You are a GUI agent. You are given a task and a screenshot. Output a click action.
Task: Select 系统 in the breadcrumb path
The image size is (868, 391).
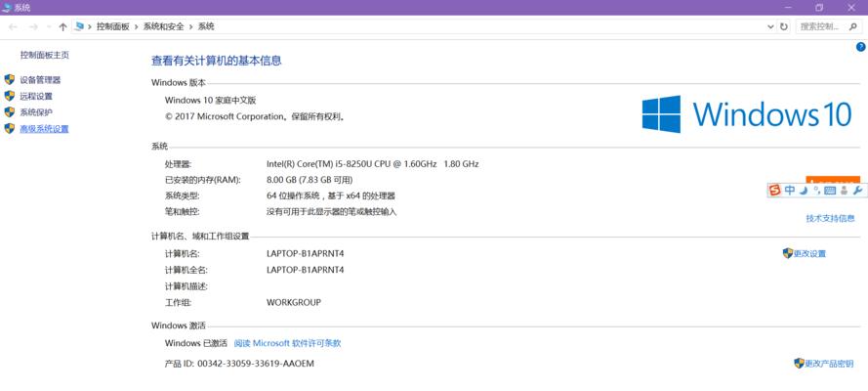(206, 26)
